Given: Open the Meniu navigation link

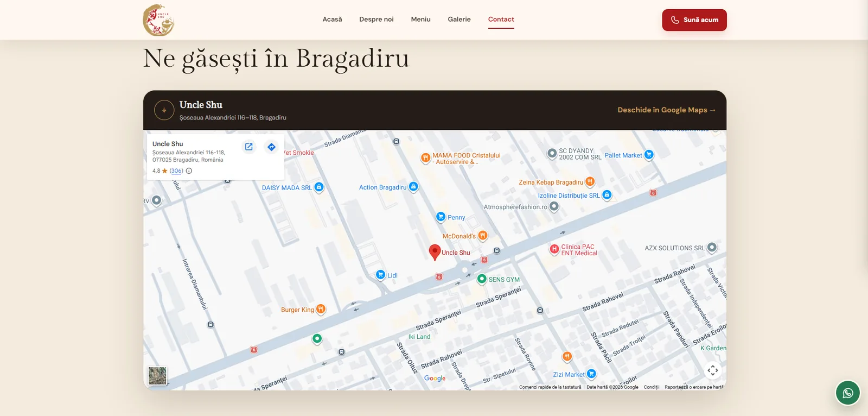Looking at the screenshot, I should coord(420,20).
